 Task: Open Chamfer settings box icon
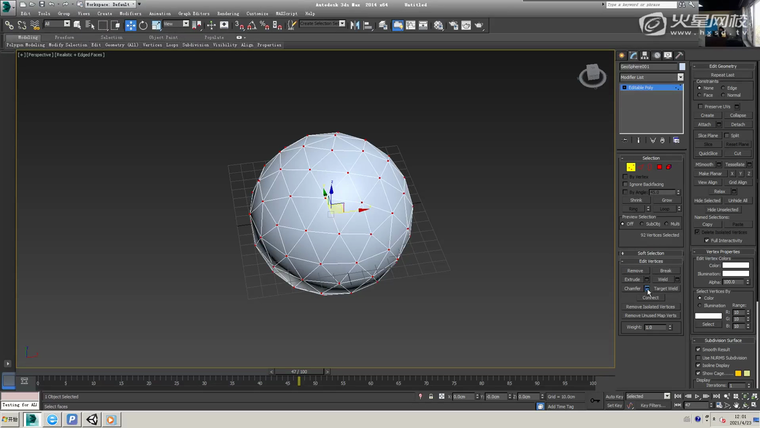pyautogui.click(x=647, y=288)
